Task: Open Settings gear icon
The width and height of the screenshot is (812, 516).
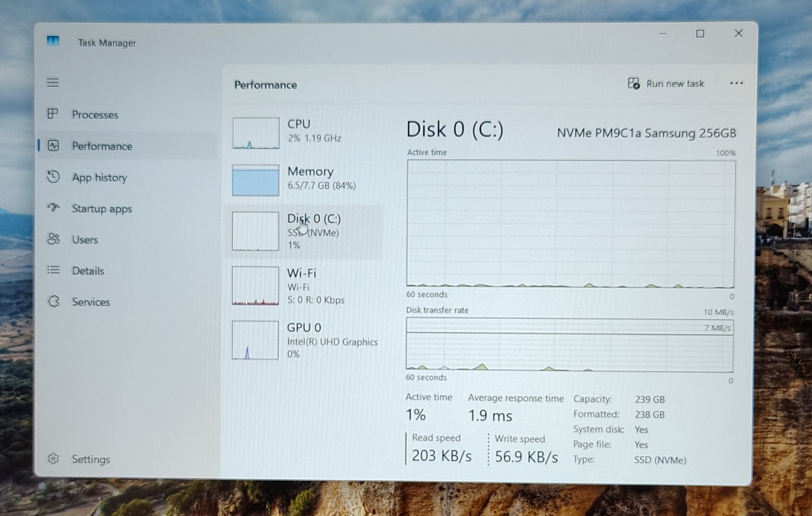Action: (53, 459)
